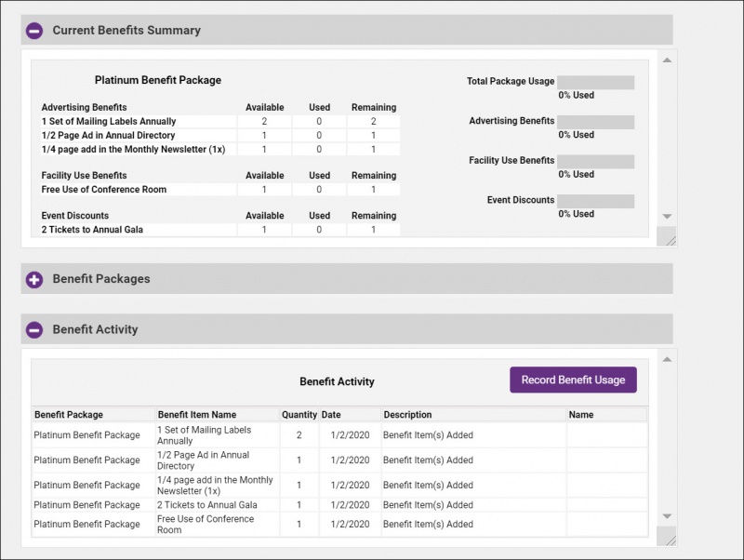The width and height of the screenshot is (744, 560).
Task: Select the Free Use of Conference Room benefit row
Action: 279,524
